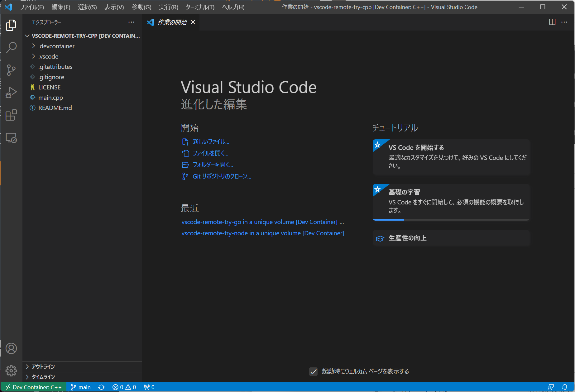This screenshot has width=575, height=392.
Task: Open the Run and Debug view icon
Action: pos(11,93)
